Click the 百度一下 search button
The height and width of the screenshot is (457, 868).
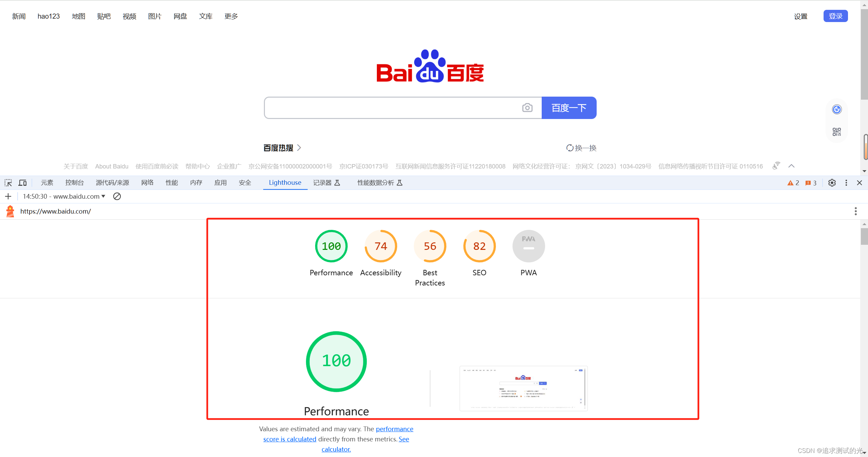(569, 108)
